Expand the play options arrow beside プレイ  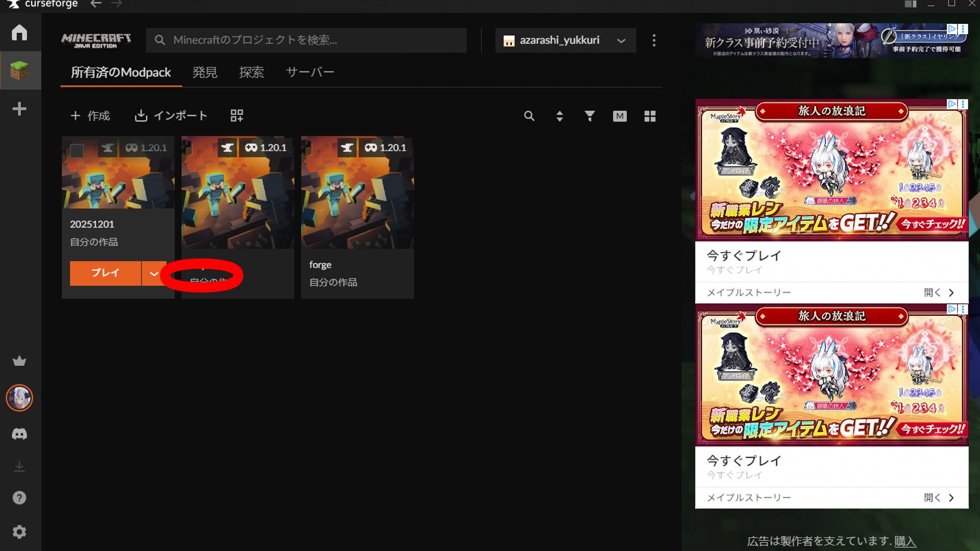(154, 273)
